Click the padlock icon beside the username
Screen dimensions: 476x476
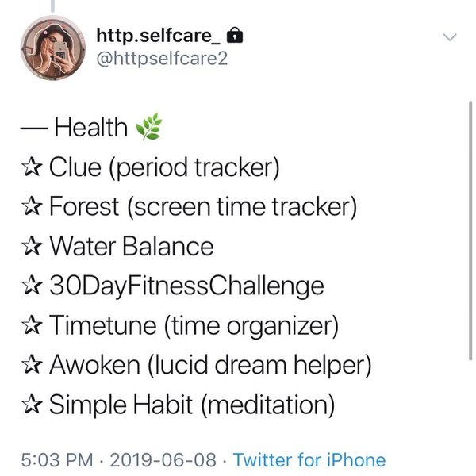point(236,35)
